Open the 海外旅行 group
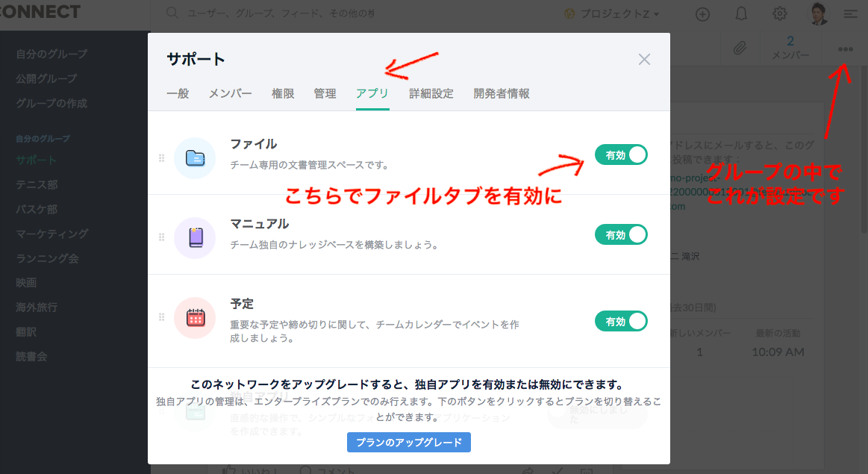 37,307
